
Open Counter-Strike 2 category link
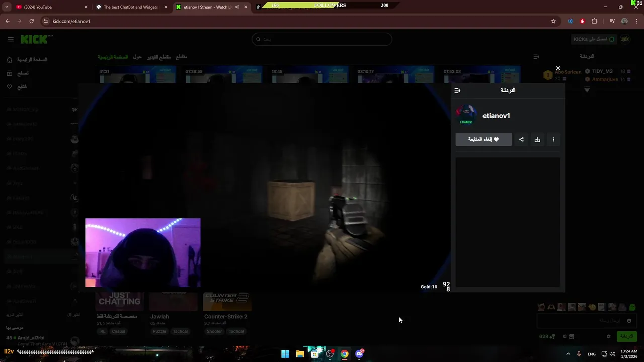point(225,317)
